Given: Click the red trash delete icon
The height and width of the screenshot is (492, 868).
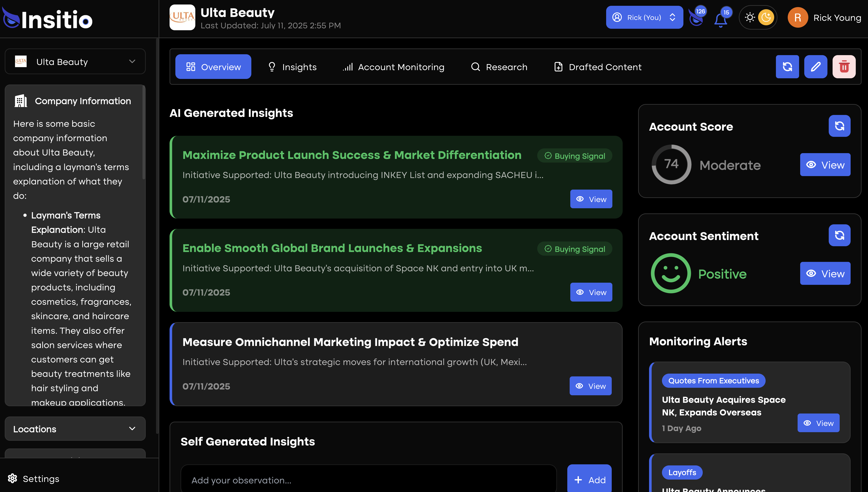Looking at the screenshot, I should pos(844,66).
